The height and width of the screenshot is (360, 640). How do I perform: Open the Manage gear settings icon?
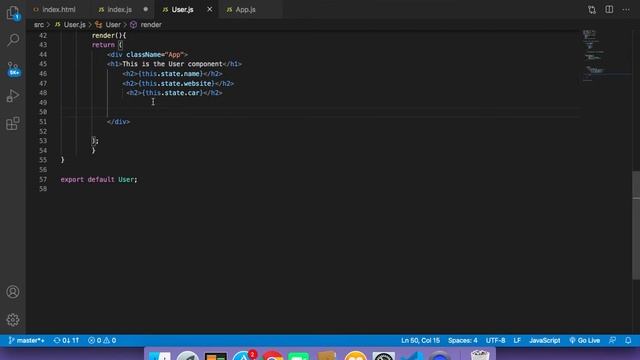[13, 320]
